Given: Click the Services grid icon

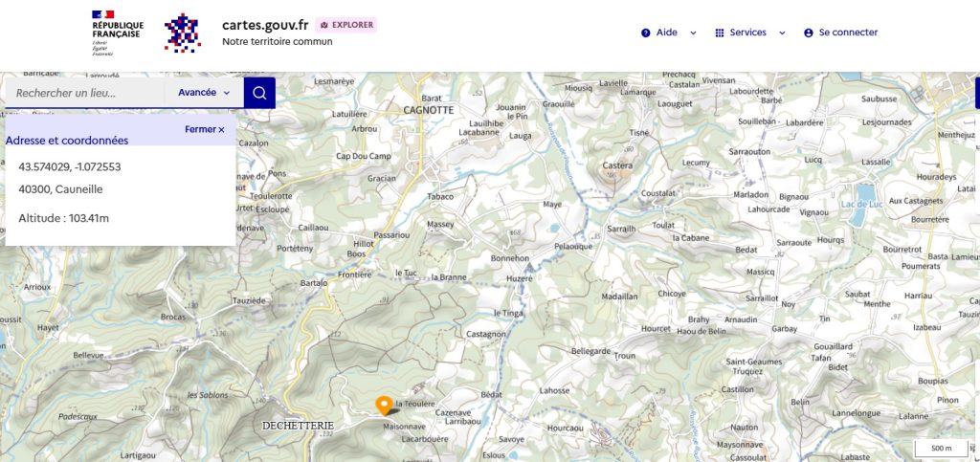Looking at the screenshot, I should pyautogui.click(x=720, y=33).
